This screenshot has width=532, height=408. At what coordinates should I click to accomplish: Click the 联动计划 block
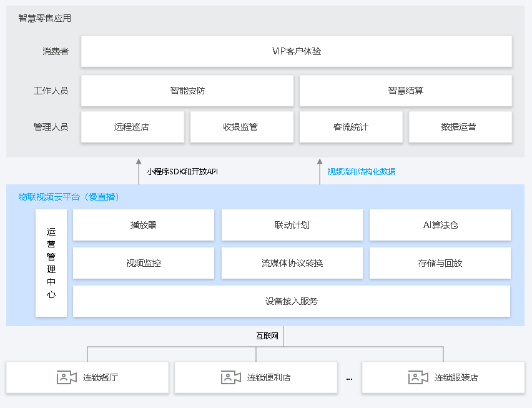point(292,225)
